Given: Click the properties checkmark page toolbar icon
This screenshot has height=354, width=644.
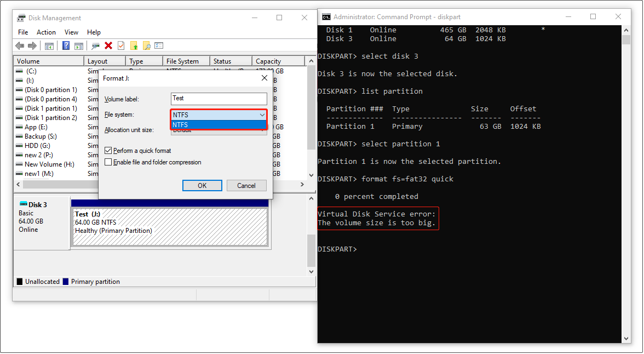Looking at the screenshot, I should (x=121, y=45).
